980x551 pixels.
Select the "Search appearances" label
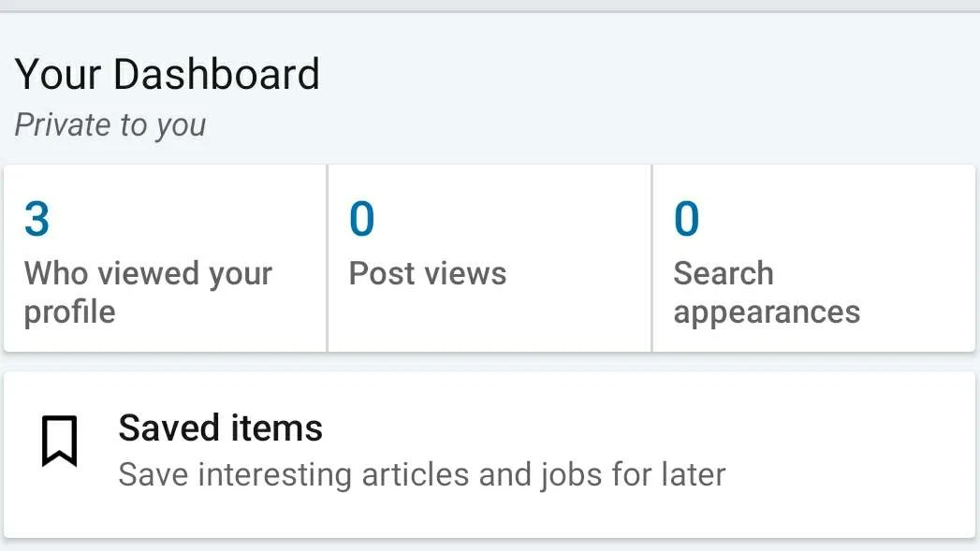pyautogui.click(x=766, y=292)
